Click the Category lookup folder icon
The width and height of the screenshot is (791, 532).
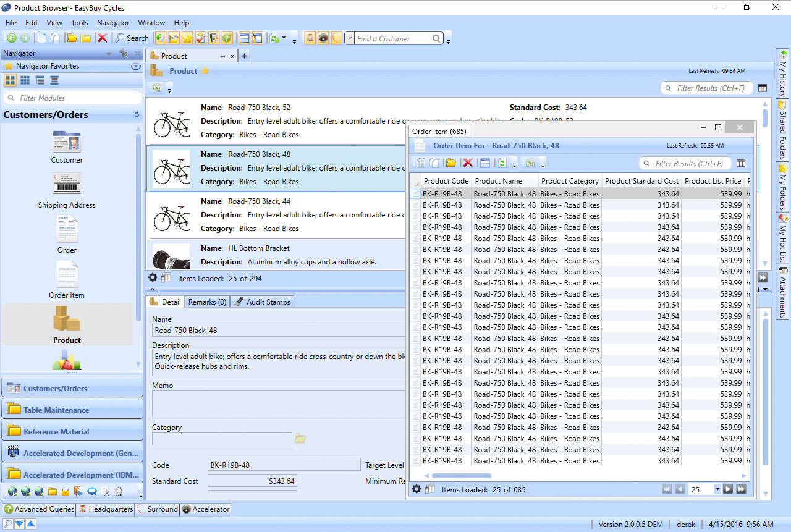click(x=300, y=439)
